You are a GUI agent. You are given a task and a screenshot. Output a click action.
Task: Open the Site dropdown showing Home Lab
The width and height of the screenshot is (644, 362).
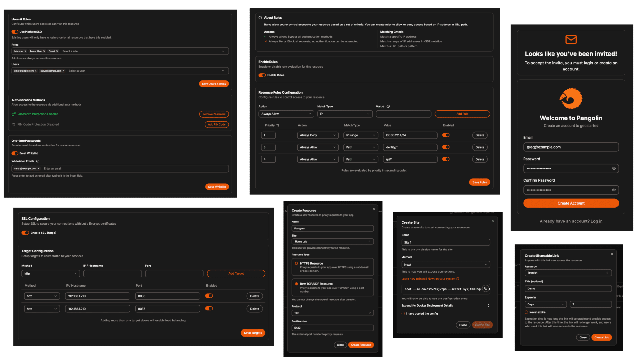tap(332, 241)
